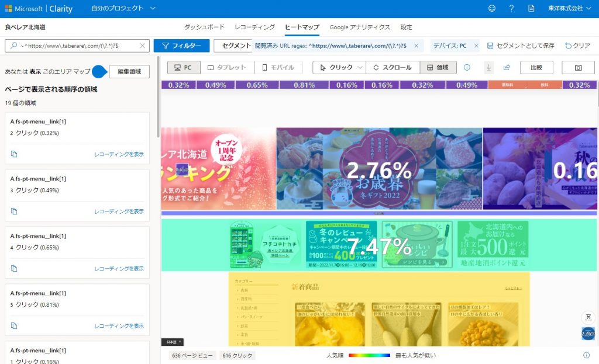Focus the URL regex search field
This screenshot has height=364, width=599.
pyautogui.click(x=77, y=46)
